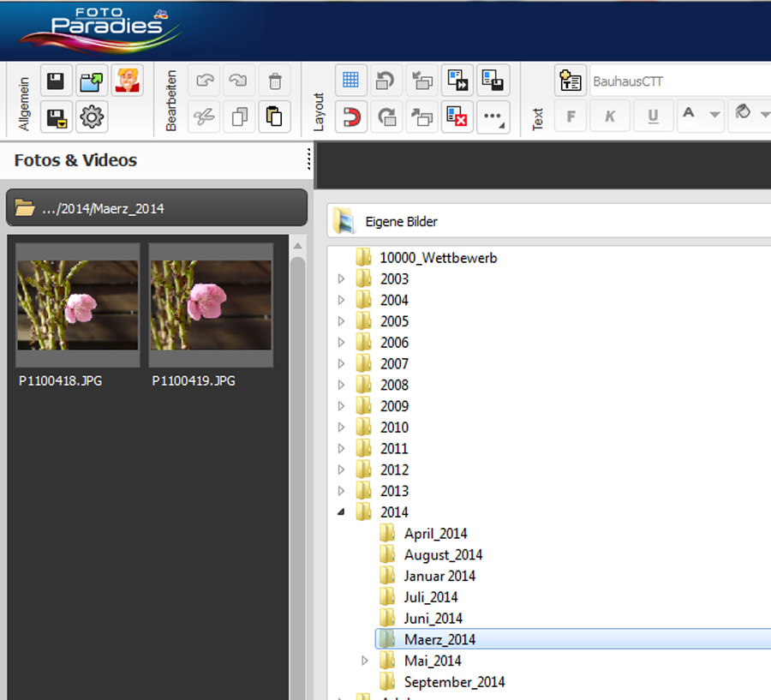This screenshot has height=700, width=771.
Task: Open the 10000_Wettbewerb folder
Action: [438, 258]
